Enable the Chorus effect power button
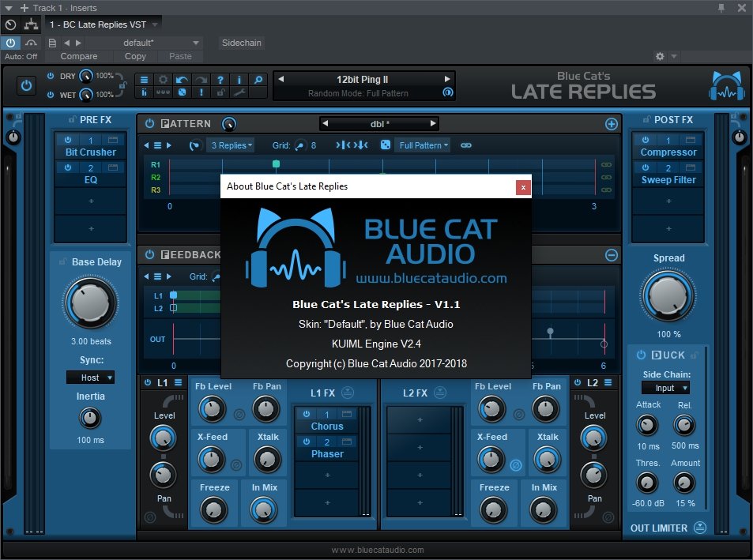The height and width of the screenshot is (560, 753). [x=307, y=414]
